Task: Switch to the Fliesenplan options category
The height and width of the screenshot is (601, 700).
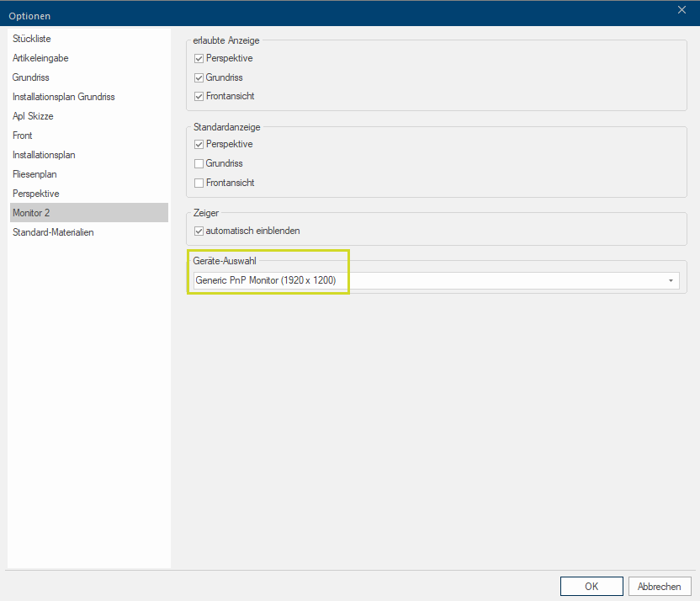Action: pyautogui.click(x=34, y=174)
